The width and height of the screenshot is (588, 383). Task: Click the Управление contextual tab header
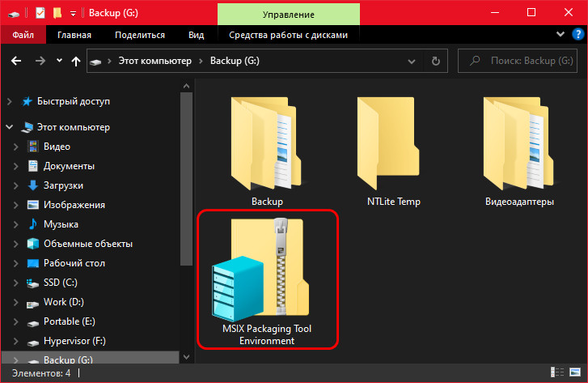(x=289, y=15)
